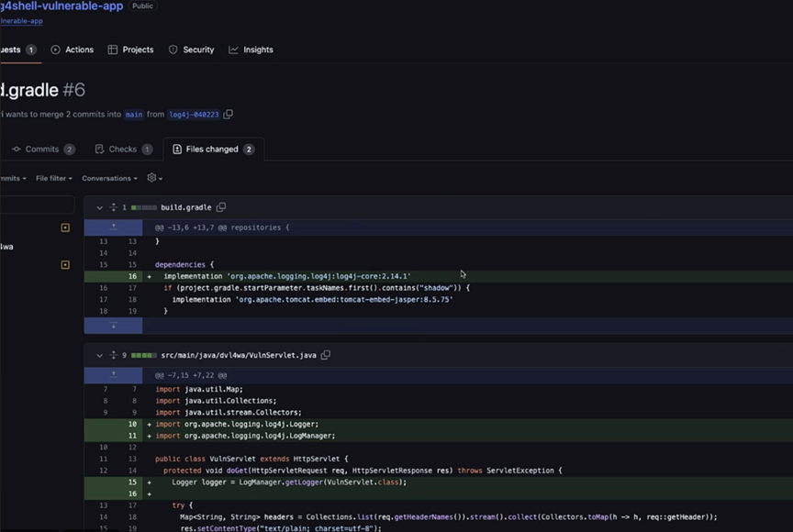Screen dimensions: 793x532
Task: Follow the forked-from vulnerable-app link
Action: pos(21,21)
